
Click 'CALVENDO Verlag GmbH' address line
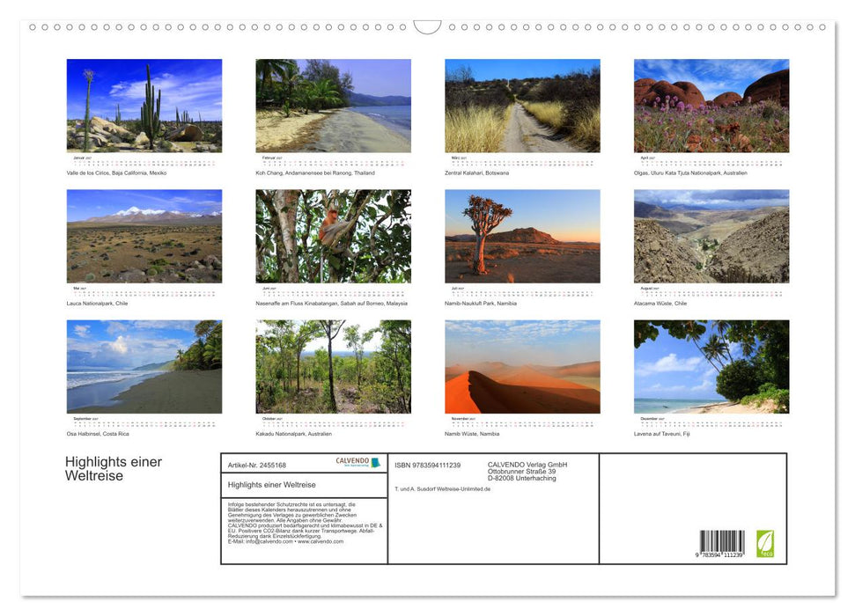click(x=527, y=465)
